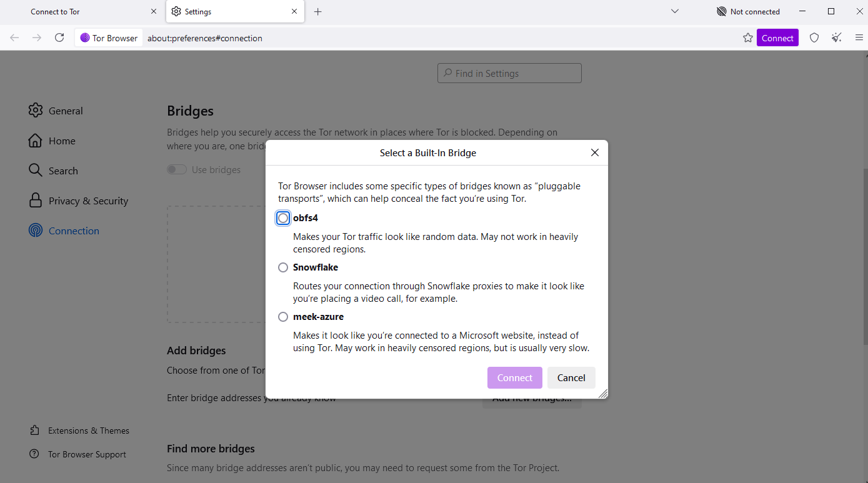The width and height of the screenshot is (868, 483).
Task: Reload the page with refresh icon
Action: pos(59,37)
